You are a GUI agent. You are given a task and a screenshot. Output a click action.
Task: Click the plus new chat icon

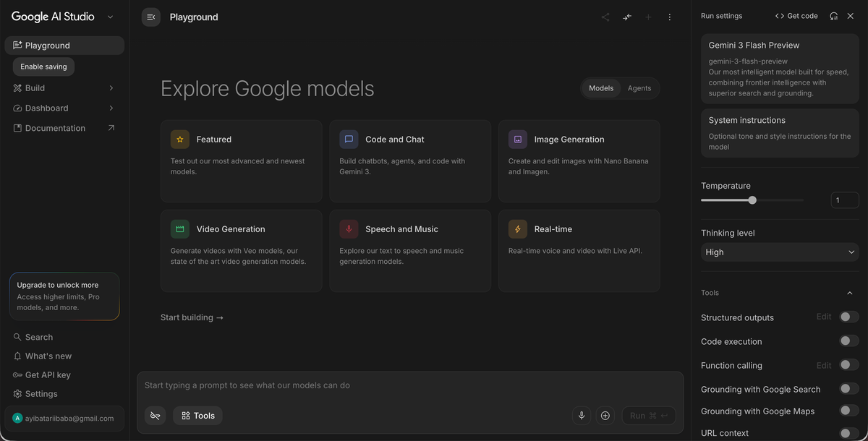pyautogui.click(x=648, y=17)
